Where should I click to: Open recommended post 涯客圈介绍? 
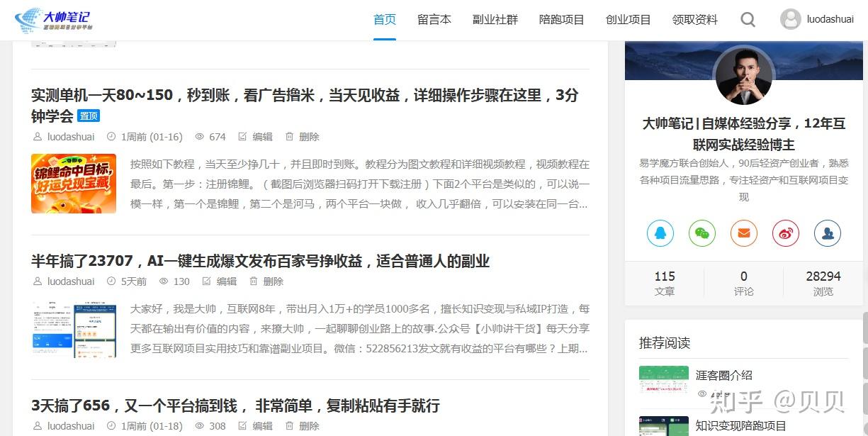[724, 375]
